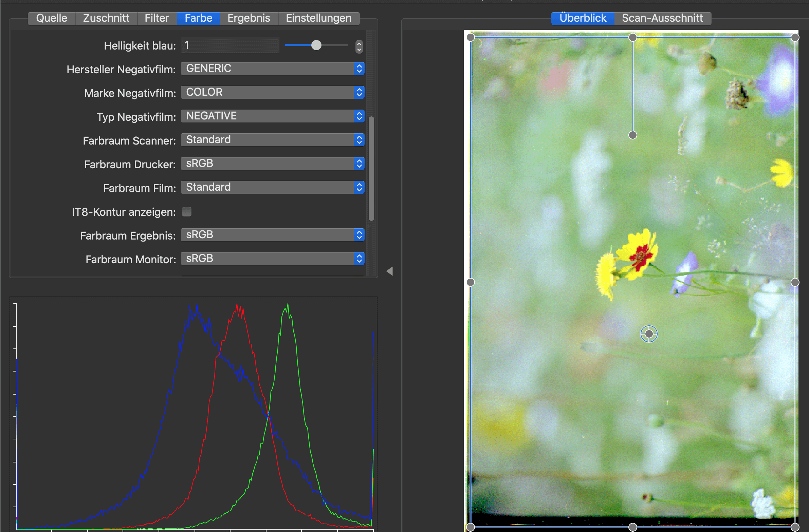
Task: Click the bottom-right crop corner handle
Action: (795, 527)
